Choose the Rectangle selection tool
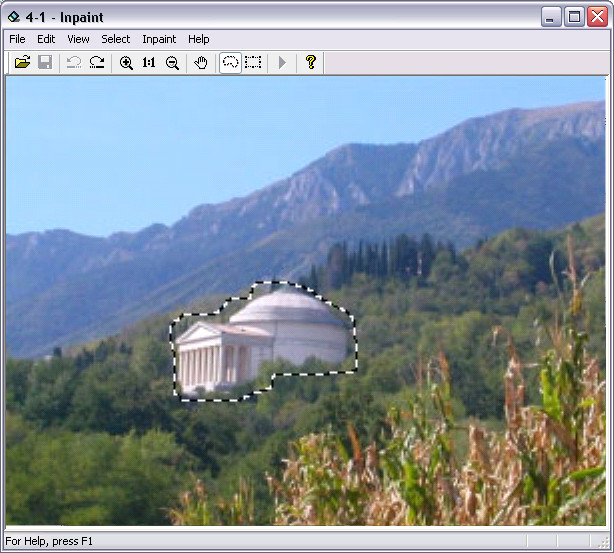The height and width of the screenshot is (553, 614). click(253, 62)
